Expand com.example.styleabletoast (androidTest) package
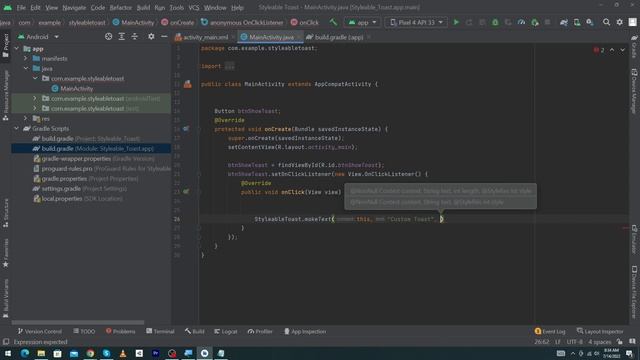640x360 pixels. pyautogui.click(x=35, y=98)
